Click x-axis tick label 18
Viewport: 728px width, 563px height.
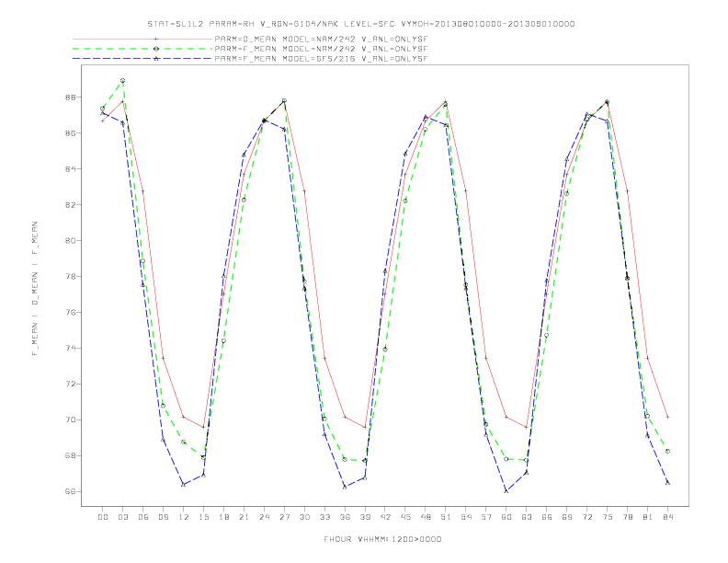(223, 517)
